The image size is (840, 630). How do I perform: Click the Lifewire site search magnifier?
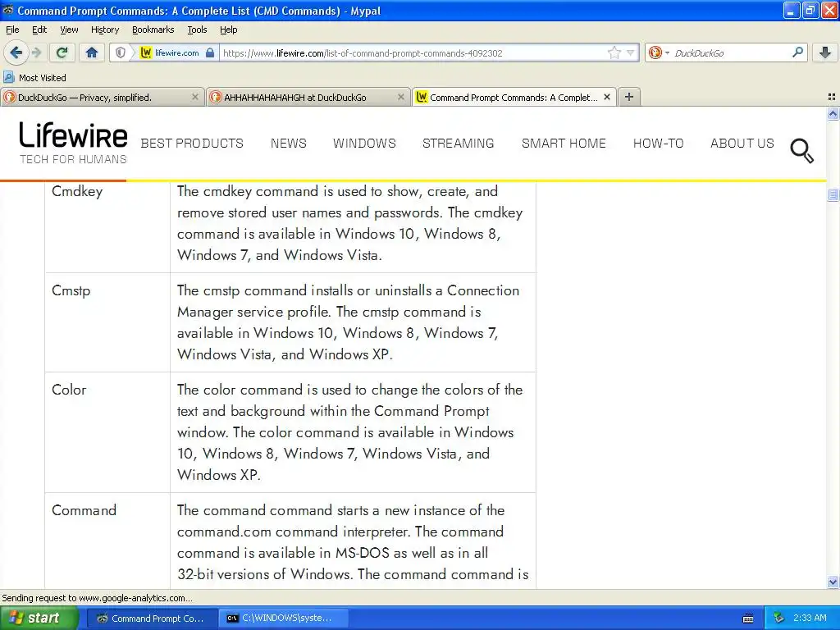802,151
